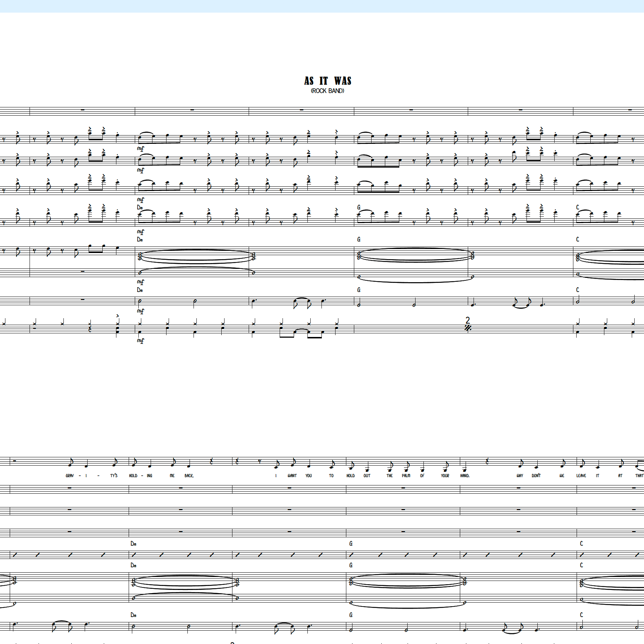644x644 pixels.
Task: Click the C chord symbol above the slash-notation staff
Action: click(x=581, y=543)
